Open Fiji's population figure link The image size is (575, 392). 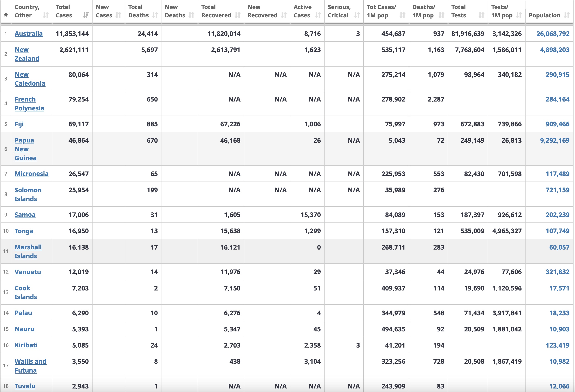pos(557,124)
